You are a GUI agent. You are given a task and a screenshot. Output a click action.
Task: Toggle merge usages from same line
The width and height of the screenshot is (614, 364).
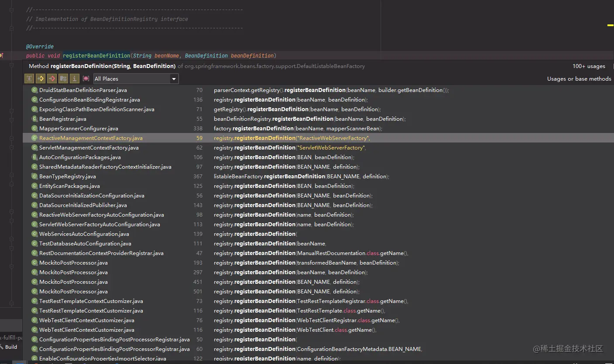29,78
